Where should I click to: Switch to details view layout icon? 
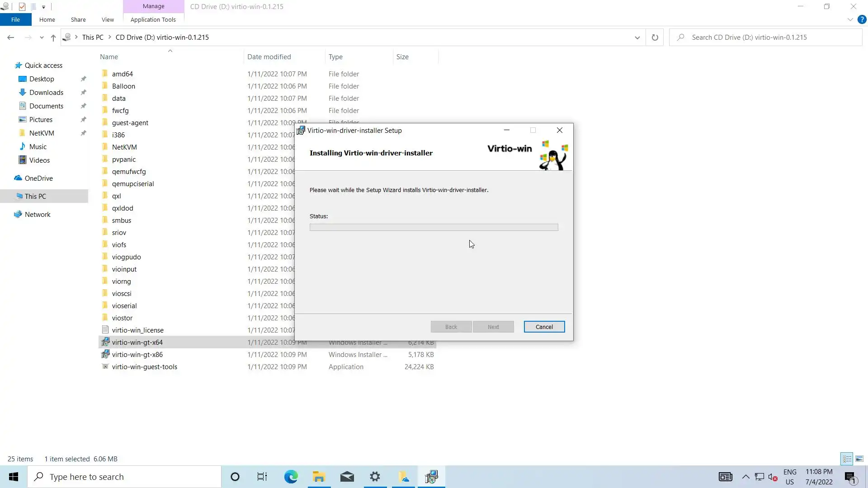coord(847,459)
